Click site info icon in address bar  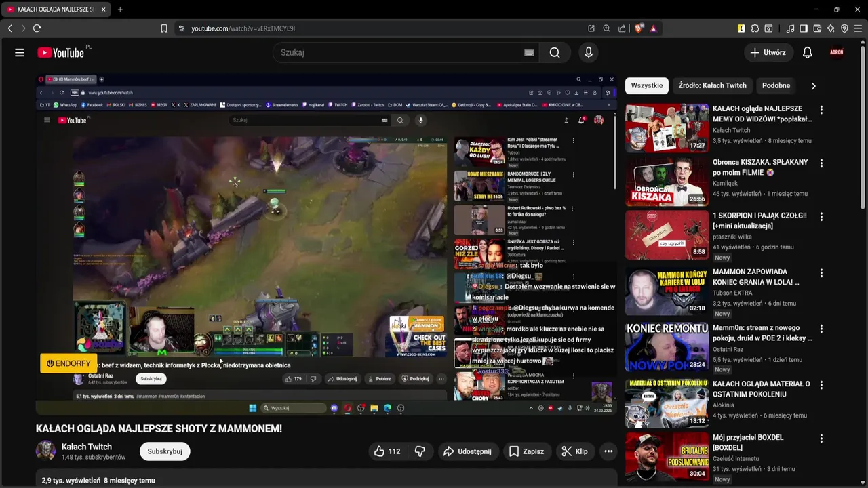click(181, 28)
